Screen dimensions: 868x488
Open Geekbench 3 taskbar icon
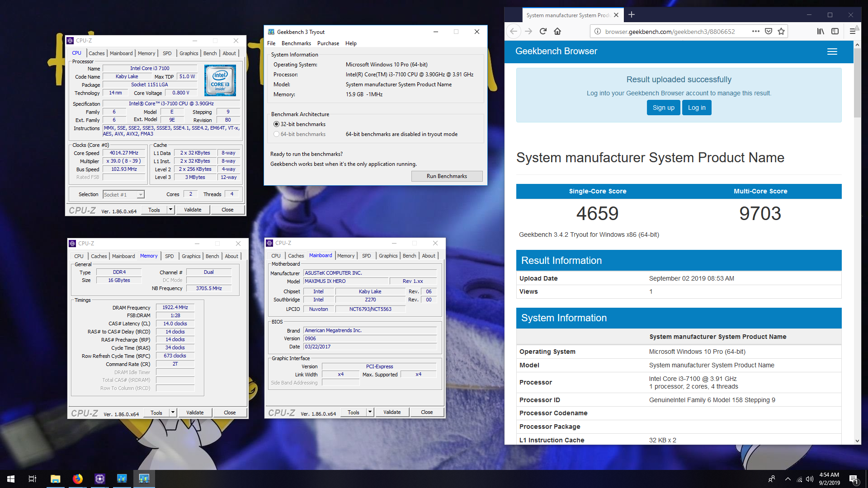pyautogui.click(x=144, y=479)
